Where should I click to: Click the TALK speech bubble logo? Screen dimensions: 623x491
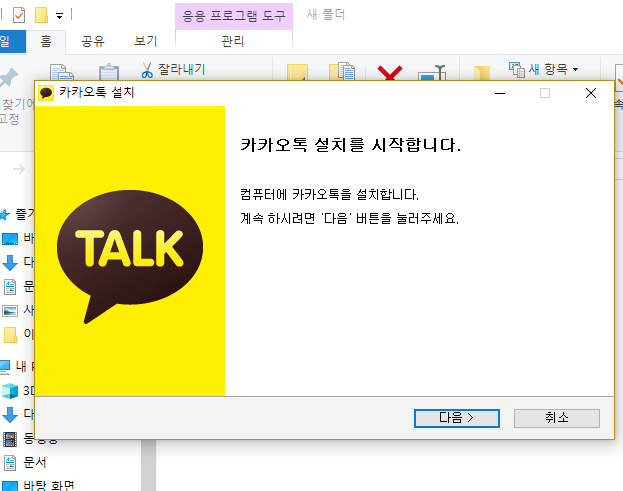tap(130, 256)
